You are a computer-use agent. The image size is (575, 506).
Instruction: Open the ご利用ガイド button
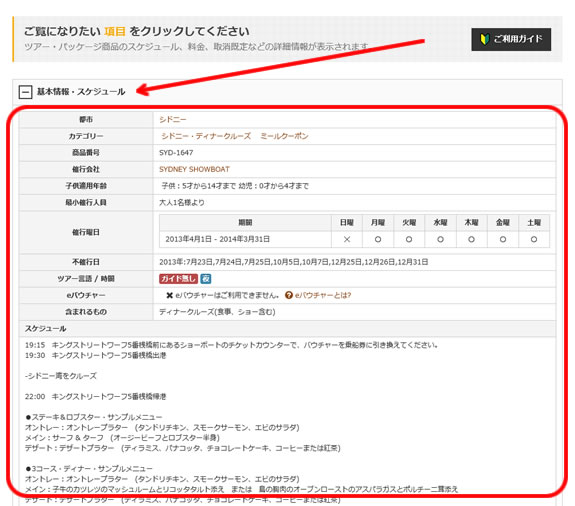(x=511, y=39)
